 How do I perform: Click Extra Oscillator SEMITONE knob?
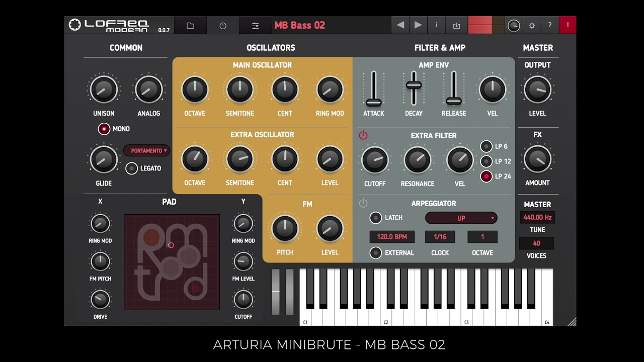[240, 159]
